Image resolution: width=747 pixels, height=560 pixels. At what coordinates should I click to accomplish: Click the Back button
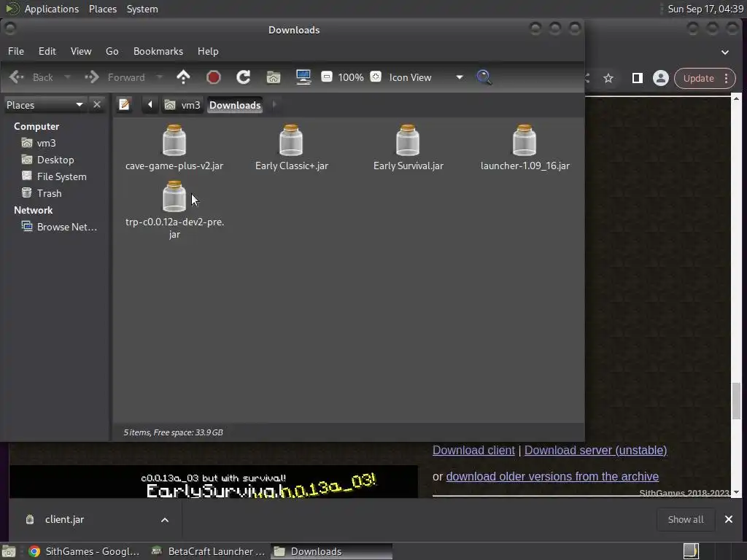coord(31,77)
